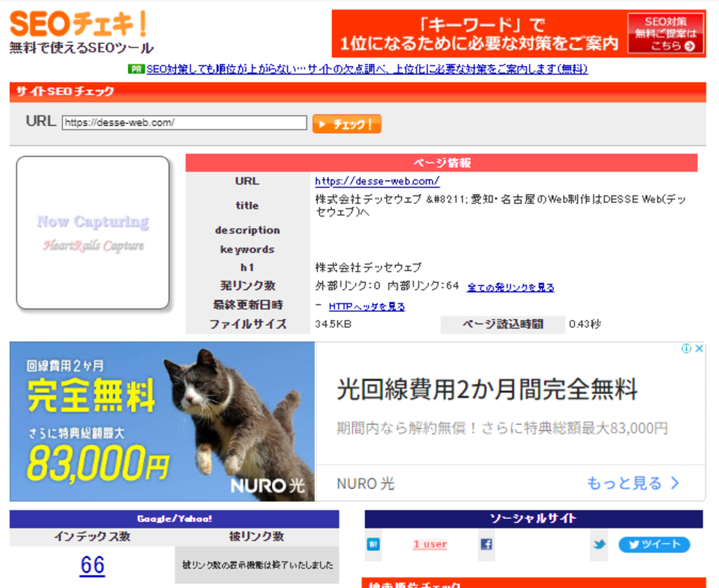Click the h1 value 株式会社デッセウェブ
Screen dimensions: 719x588
click(x=368, y=267)
